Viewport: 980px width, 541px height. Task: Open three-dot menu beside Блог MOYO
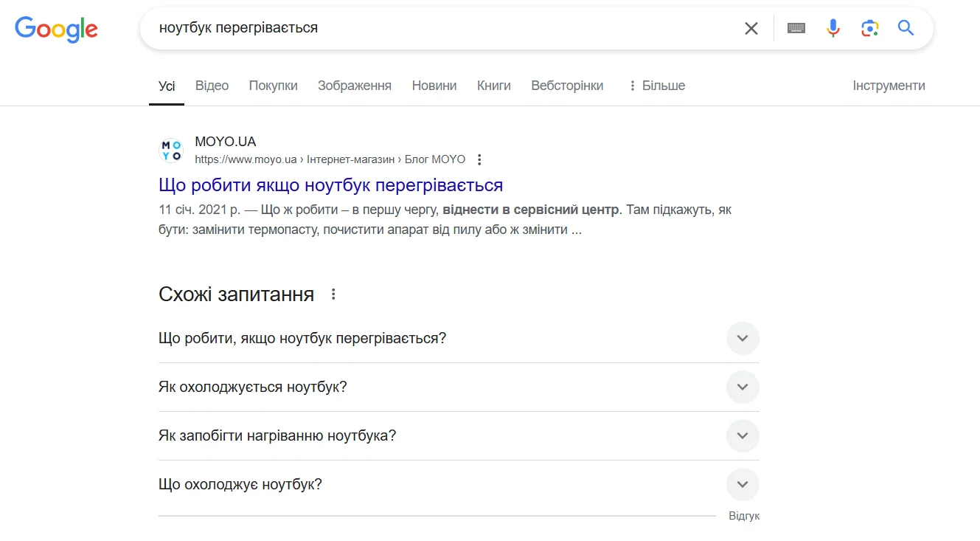click(479, 159)
